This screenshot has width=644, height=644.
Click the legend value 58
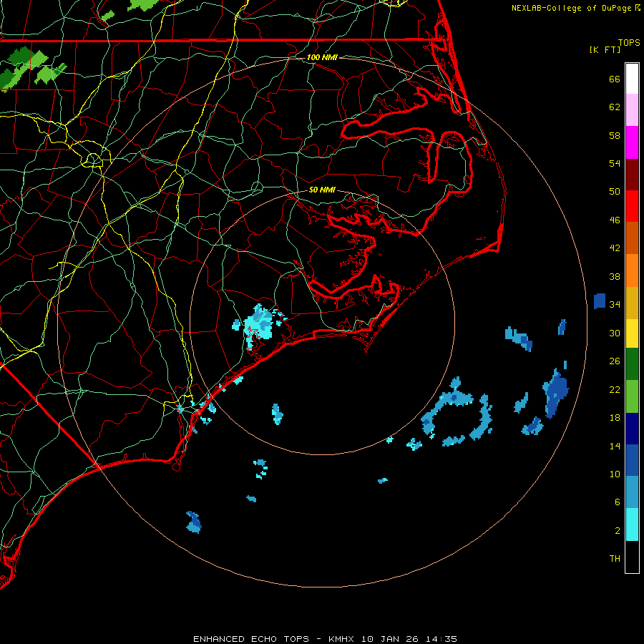(615, 135)
